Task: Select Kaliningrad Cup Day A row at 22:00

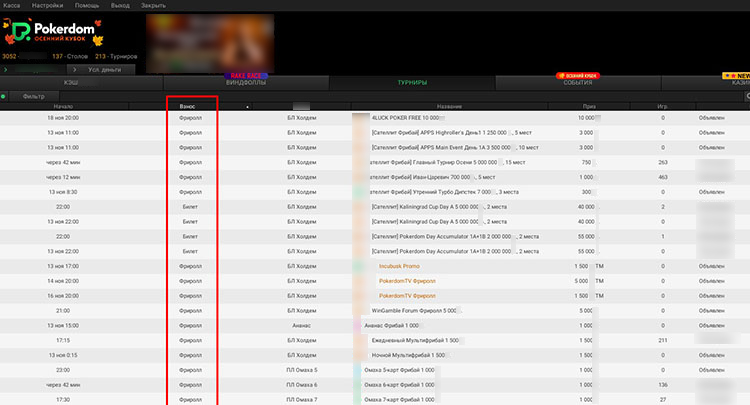Action: (375, 207)
